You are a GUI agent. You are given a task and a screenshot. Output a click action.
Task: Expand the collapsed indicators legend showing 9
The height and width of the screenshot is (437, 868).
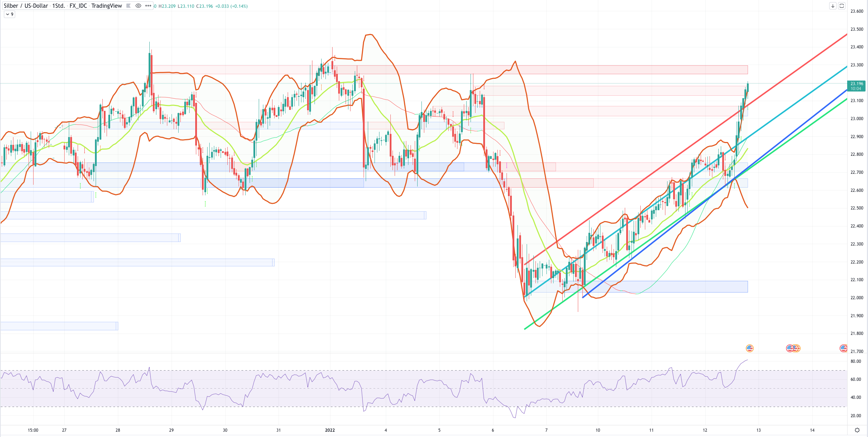[10, 14]
